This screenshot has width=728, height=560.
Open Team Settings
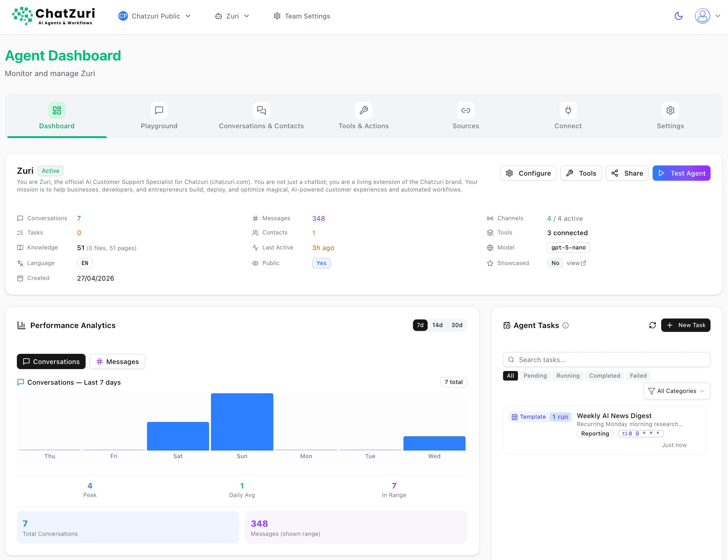coord(302,16)
